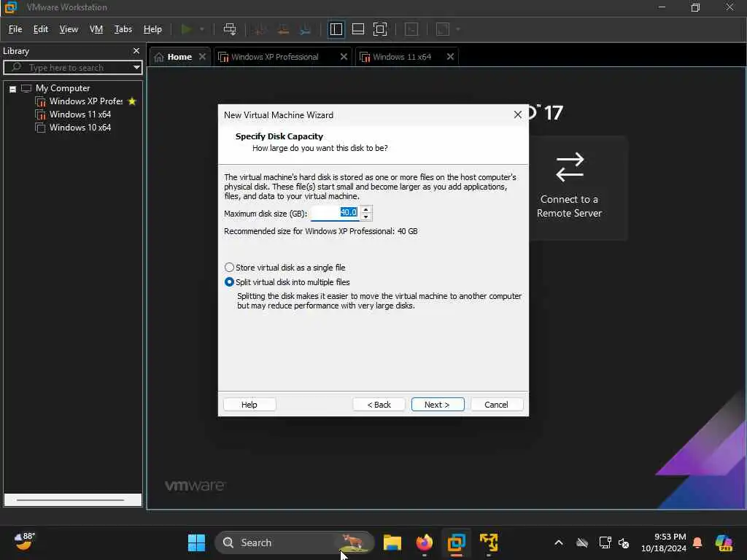Click the Stretch Guest toolbar icon
Viewport: 747px width, 560px height.
[x=443, y=29]
